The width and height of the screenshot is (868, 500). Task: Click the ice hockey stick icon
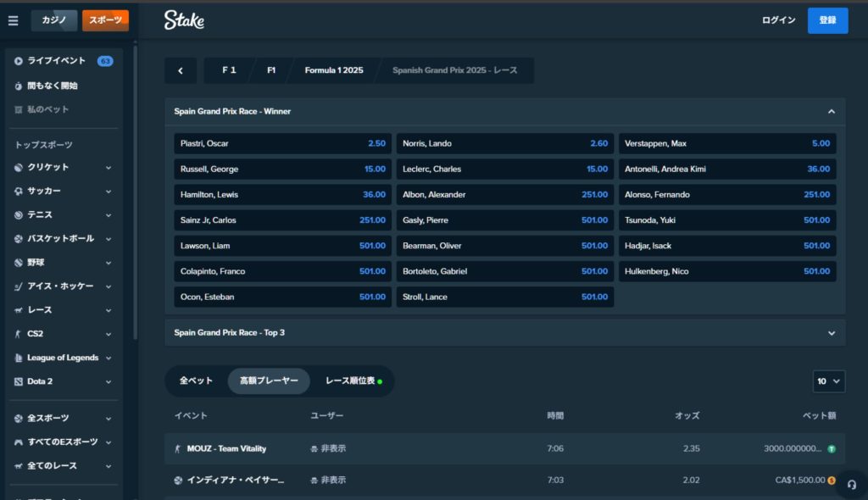click(19, 286)
